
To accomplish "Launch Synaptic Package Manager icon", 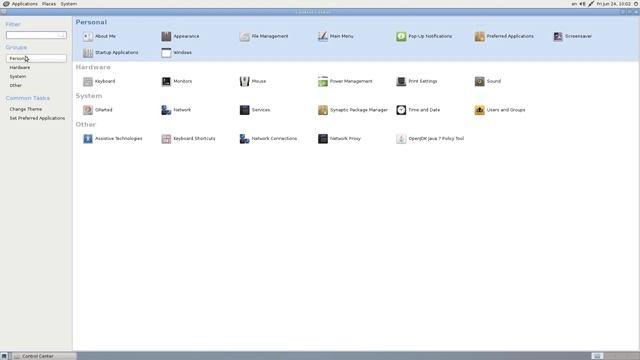I will [323, 110].
